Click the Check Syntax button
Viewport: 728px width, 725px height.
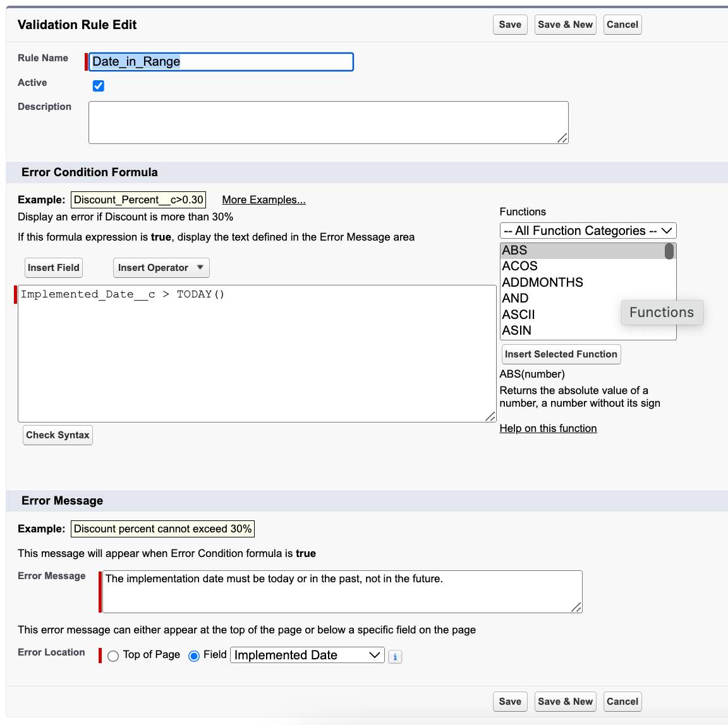tap(58, 435)
